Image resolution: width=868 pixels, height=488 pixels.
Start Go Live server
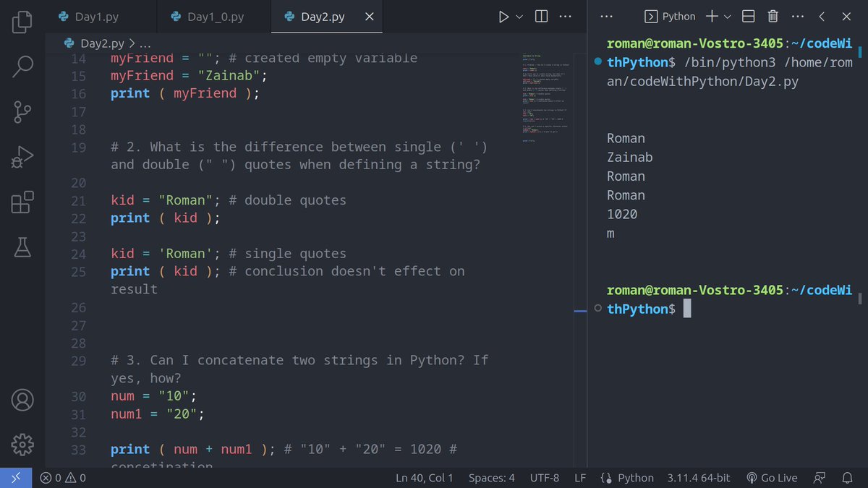tap(771, 478)
